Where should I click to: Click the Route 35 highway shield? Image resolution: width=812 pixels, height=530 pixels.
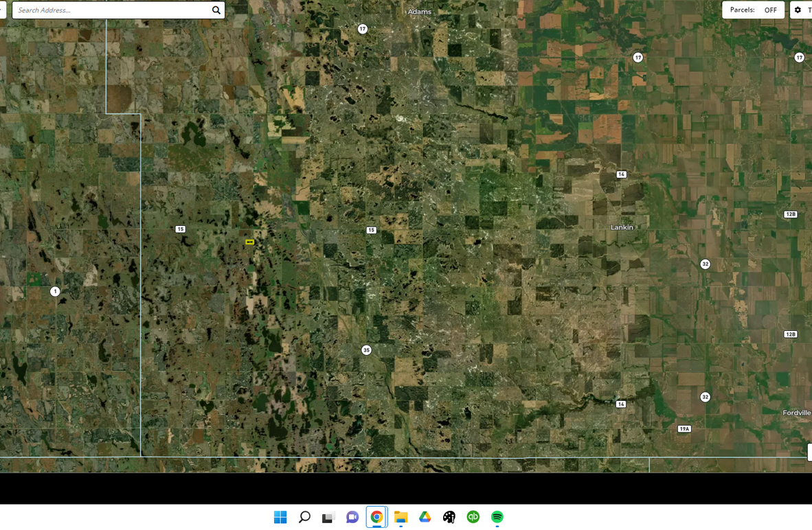point(366,350)
